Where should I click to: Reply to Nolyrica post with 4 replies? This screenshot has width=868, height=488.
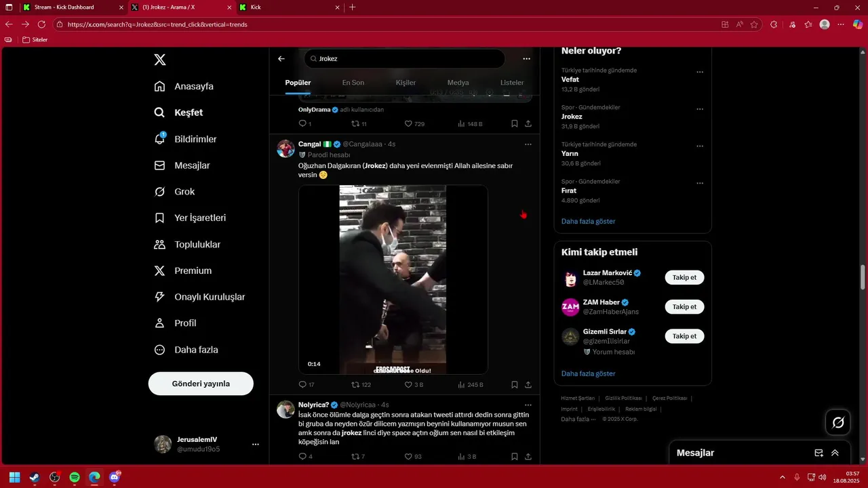point(305,456)
